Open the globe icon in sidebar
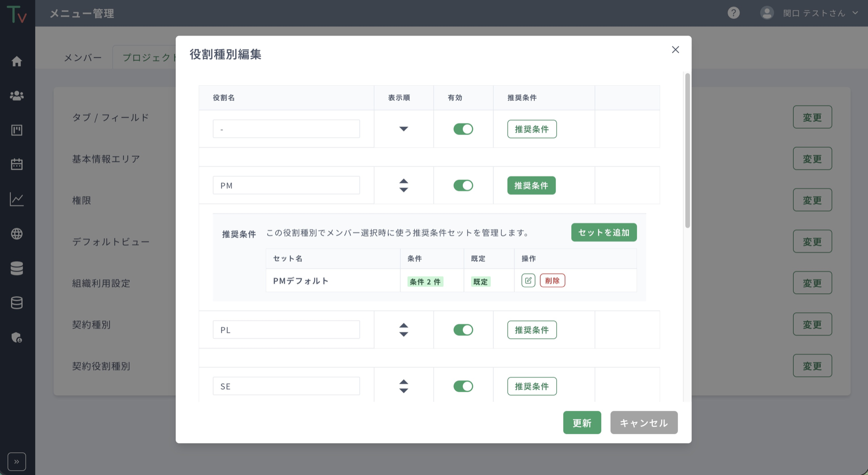Screen dimensions: 868x475 pos(17,234)
